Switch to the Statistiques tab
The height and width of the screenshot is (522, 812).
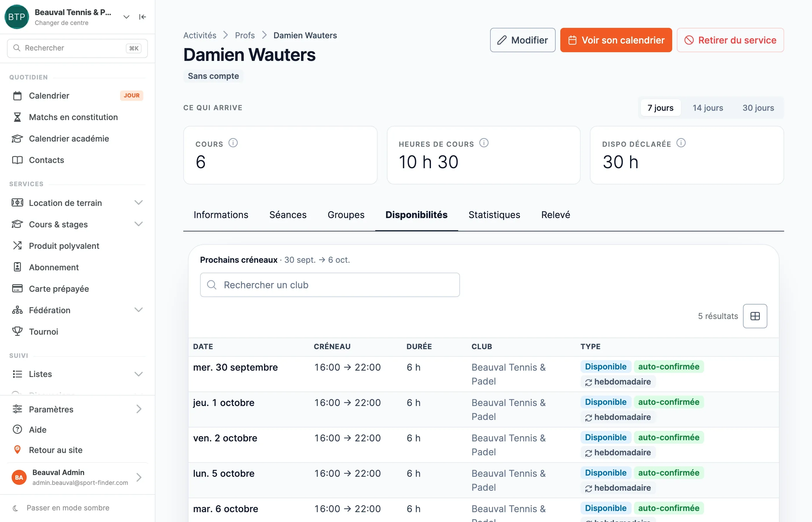[494, 215]
